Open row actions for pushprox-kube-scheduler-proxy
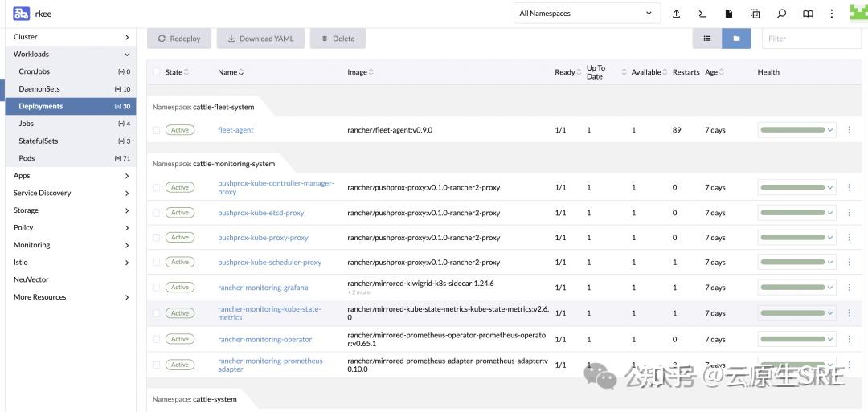Image resolution: width=868 pixels, height=412 pixels. [x=850, y=262]
